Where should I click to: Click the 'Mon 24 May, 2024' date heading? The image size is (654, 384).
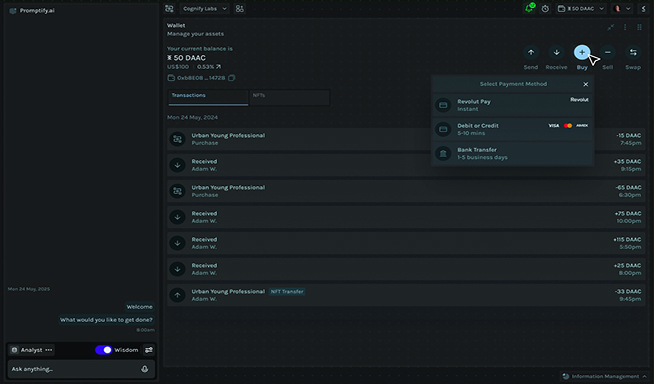(192, 118)
